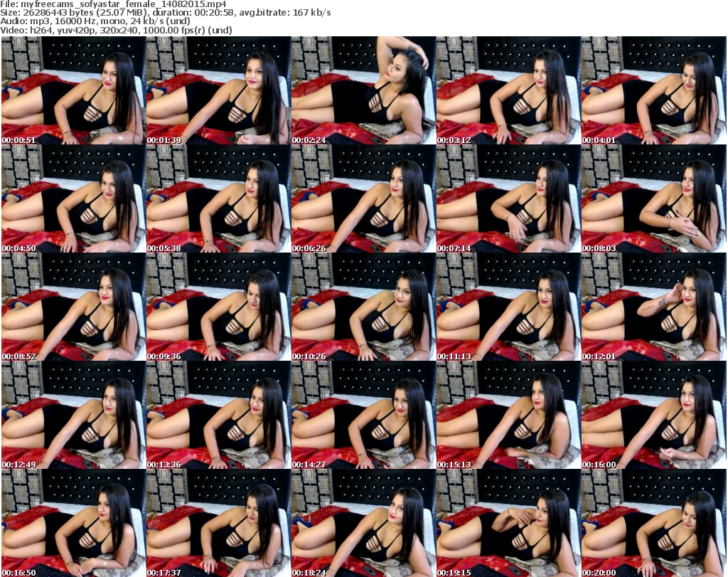Screen dimensions: 728x577
Task: Select the thumbnail stamped 00:08:03
Action: click(654, 198)
